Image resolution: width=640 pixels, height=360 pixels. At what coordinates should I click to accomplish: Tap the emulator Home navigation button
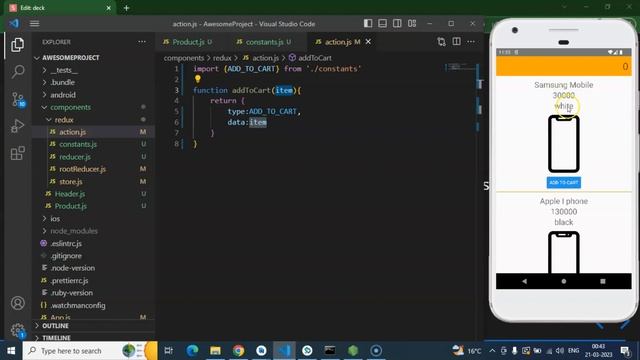(564, 281)
